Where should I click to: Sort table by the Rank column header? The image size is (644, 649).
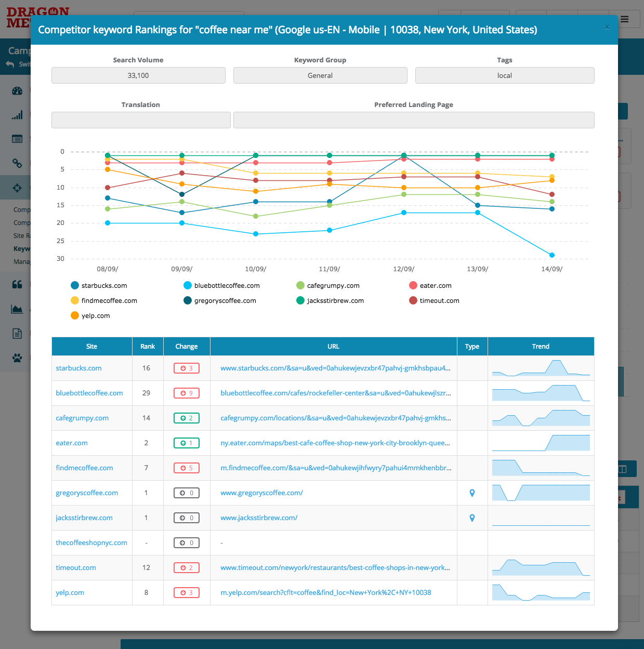tap(148, 347)
